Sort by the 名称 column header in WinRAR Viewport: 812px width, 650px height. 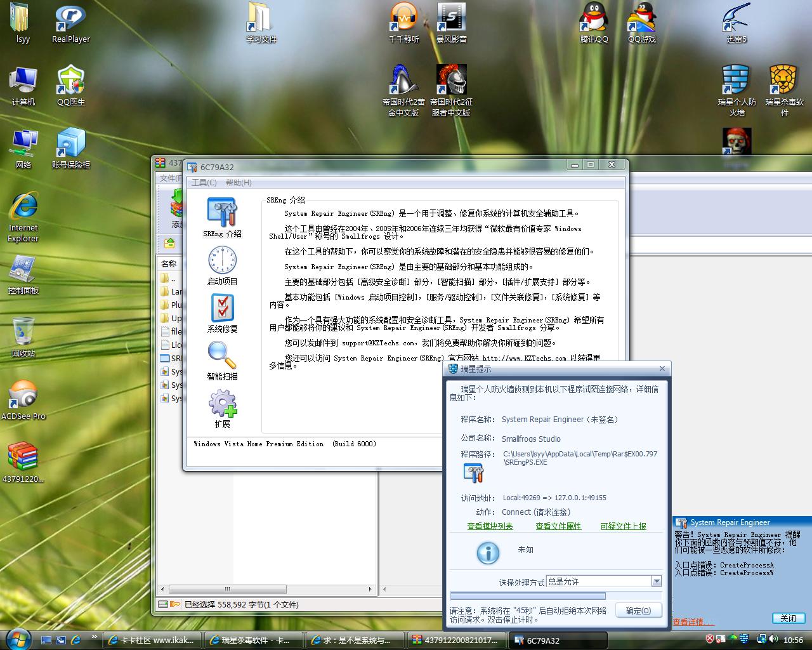tap(169, 263)
